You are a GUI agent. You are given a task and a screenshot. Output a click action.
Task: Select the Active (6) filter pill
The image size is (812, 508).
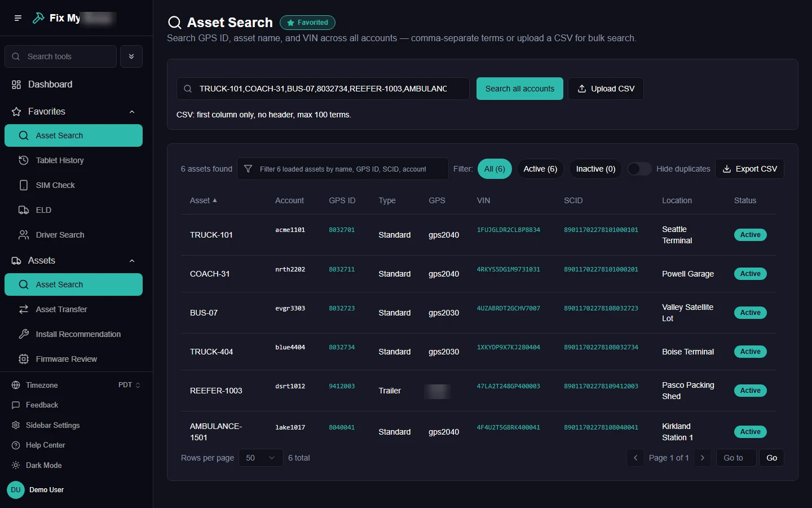click(x=540, y=169)
